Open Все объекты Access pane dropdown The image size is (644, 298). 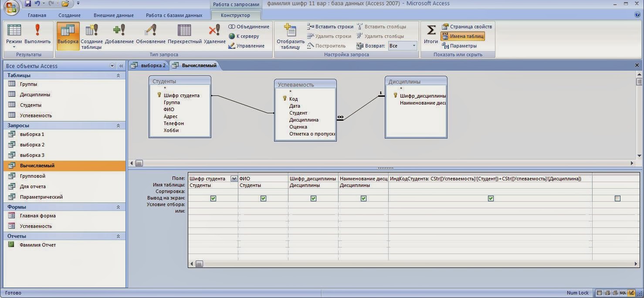[x=112, y=66]
